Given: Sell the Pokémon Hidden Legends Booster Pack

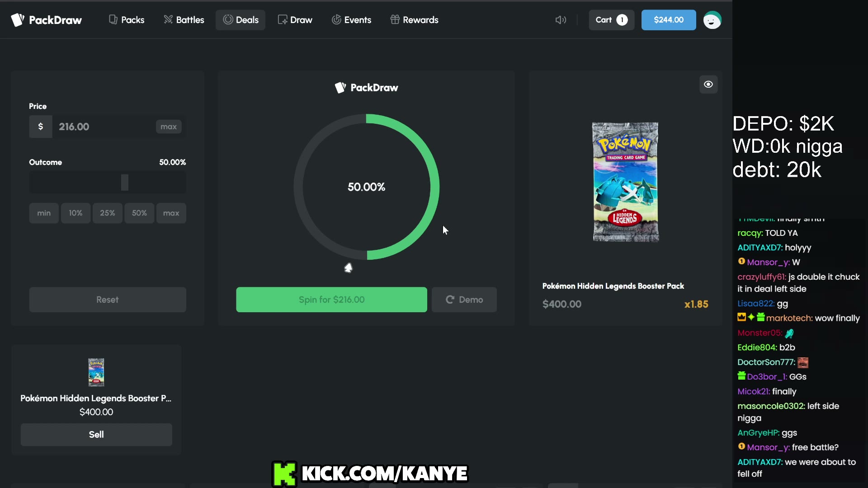Looking at the screenshot, I should coord(96,435).
